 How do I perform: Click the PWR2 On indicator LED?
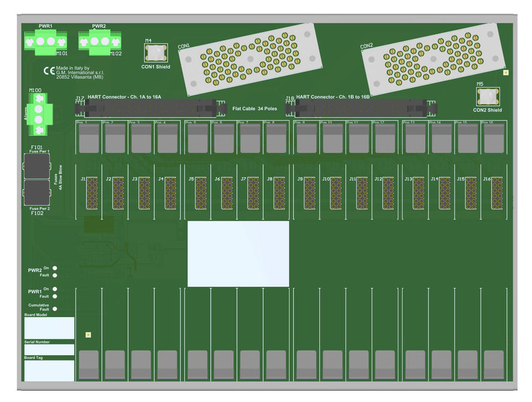pos(55,268)
